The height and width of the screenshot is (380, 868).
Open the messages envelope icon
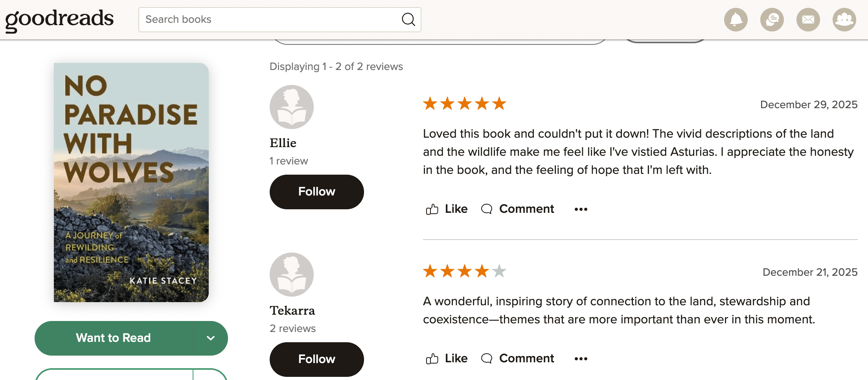pyautogui.click(x=808, y=20)
